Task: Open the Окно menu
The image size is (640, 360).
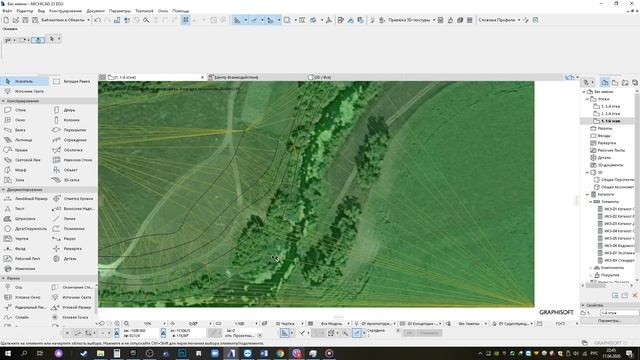Action: pos(163,11)
